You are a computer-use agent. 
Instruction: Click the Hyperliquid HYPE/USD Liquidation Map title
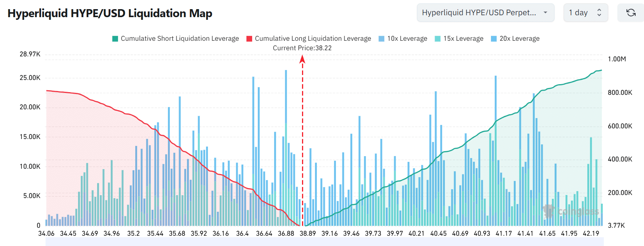pyautogui.click(x=110, y=13)
